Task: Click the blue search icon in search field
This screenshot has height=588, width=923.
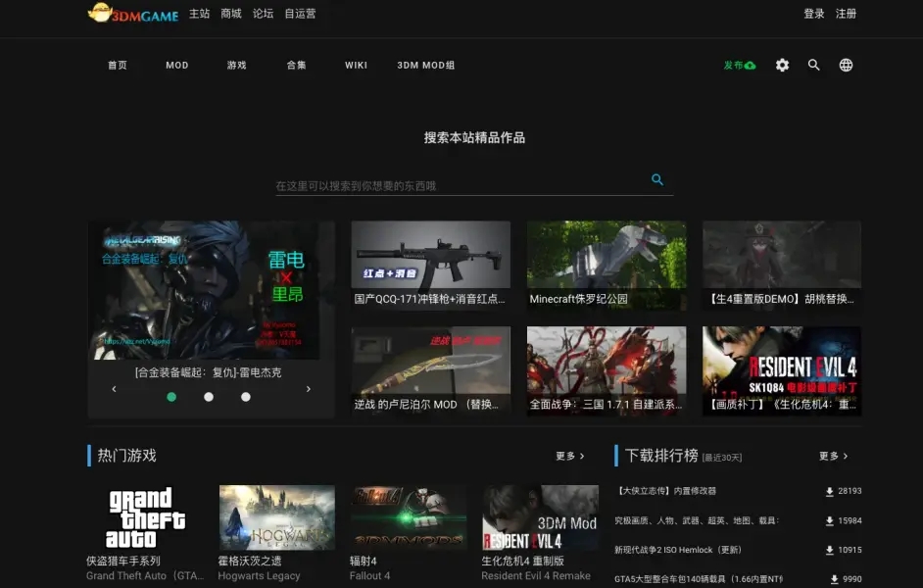Action: tap(657, 179)
